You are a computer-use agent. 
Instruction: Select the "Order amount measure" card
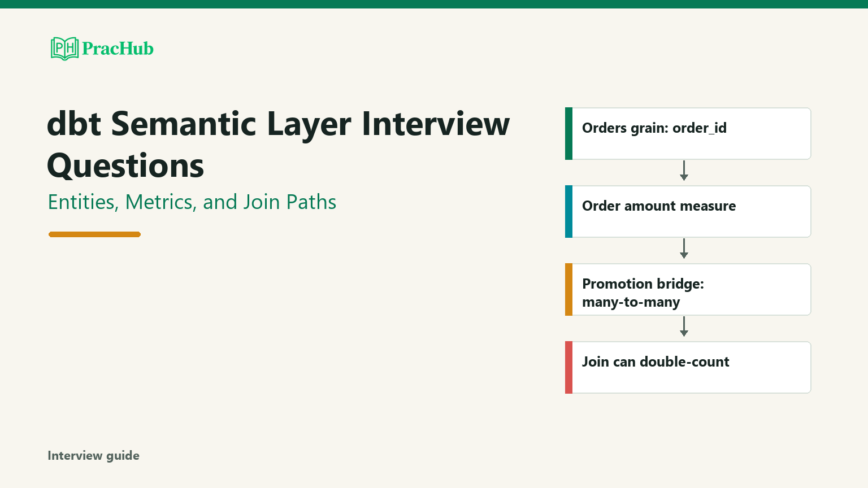[x=688, y=212]
